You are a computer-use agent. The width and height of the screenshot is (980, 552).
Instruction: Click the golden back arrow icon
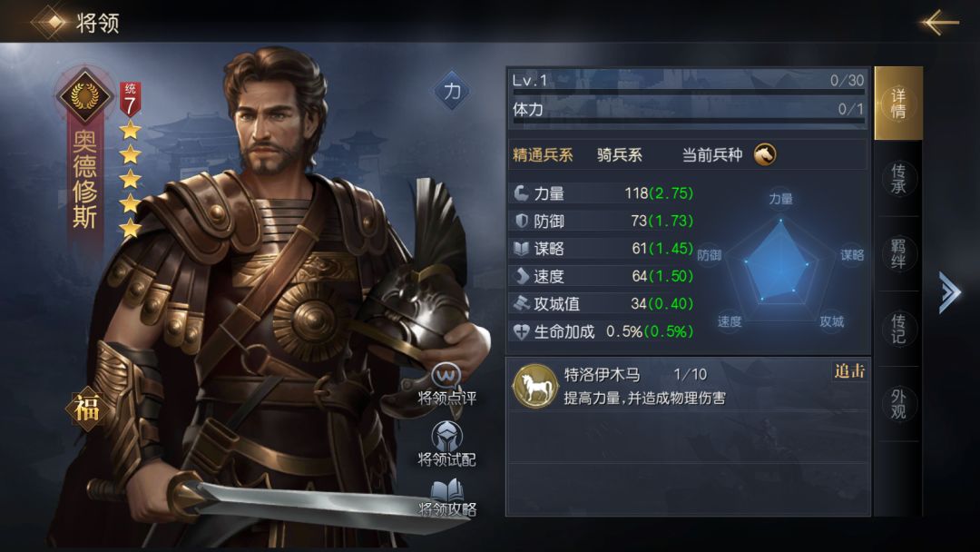tap(939, 23)
